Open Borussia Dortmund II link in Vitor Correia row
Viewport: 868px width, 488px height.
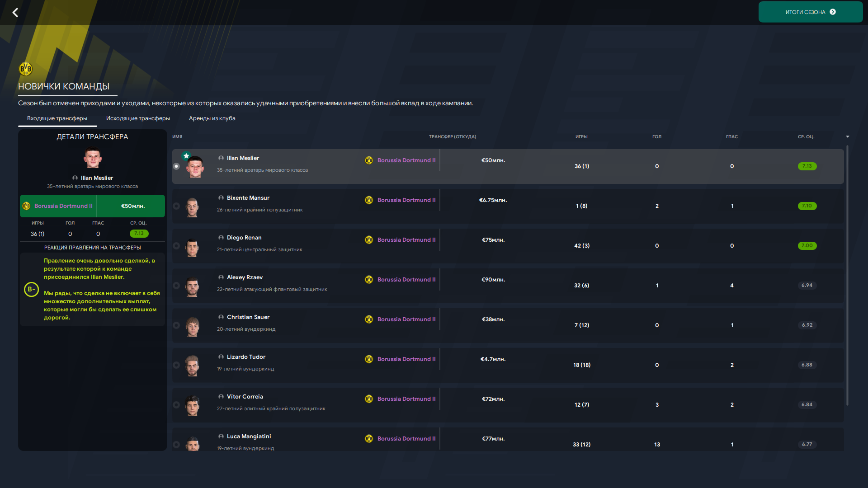tap(406, 399)
